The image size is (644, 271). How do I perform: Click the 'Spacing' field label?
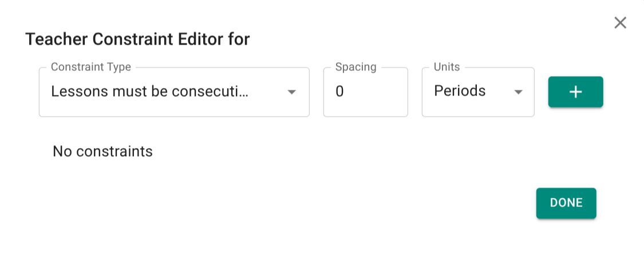point(355,67)
